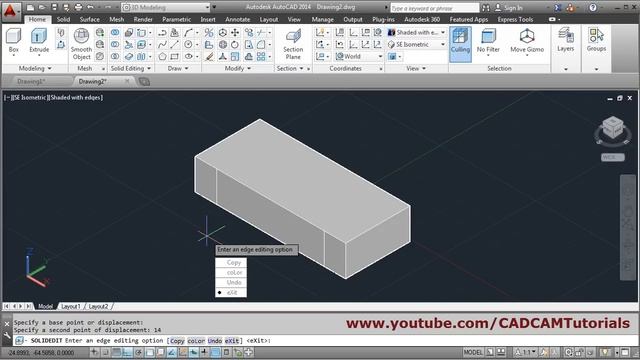640x360 pixels.
Task: Click the Rotate tool in Modify panel
Action: point(235,44)
